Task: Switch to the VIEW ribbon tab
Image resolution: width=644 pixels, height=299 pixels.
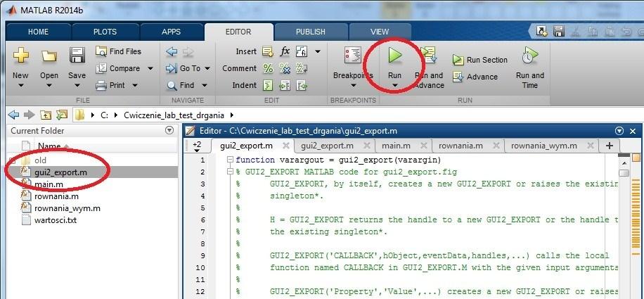Action: tap(380, 32)
